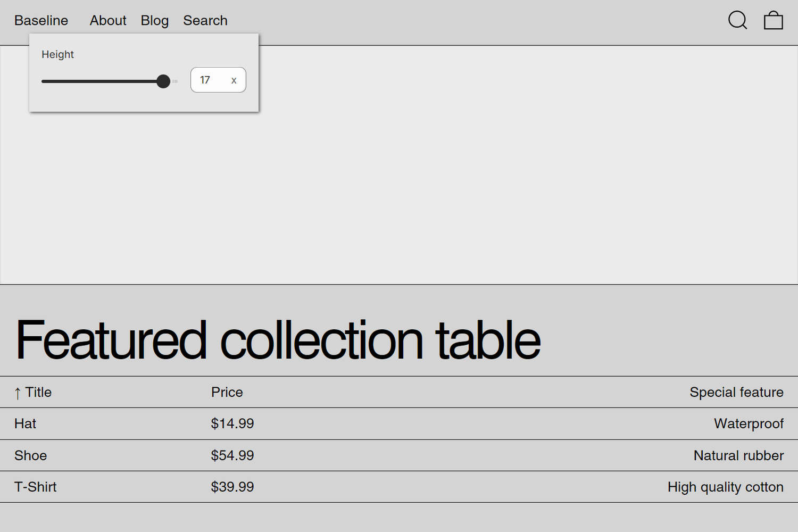This screenshot has width=798, height=532.
Task: Open the About page from the navigation
Action: coord(108,20)
